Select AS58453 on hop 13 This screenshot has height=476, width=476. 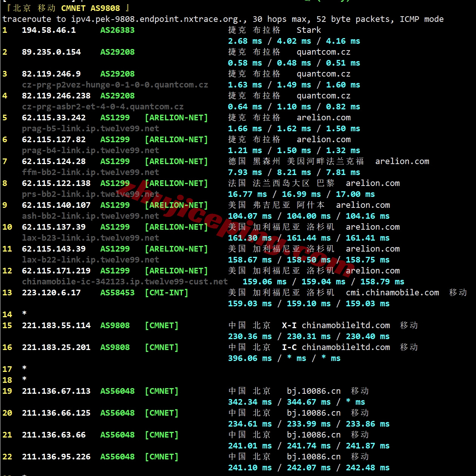click(117, 293)
